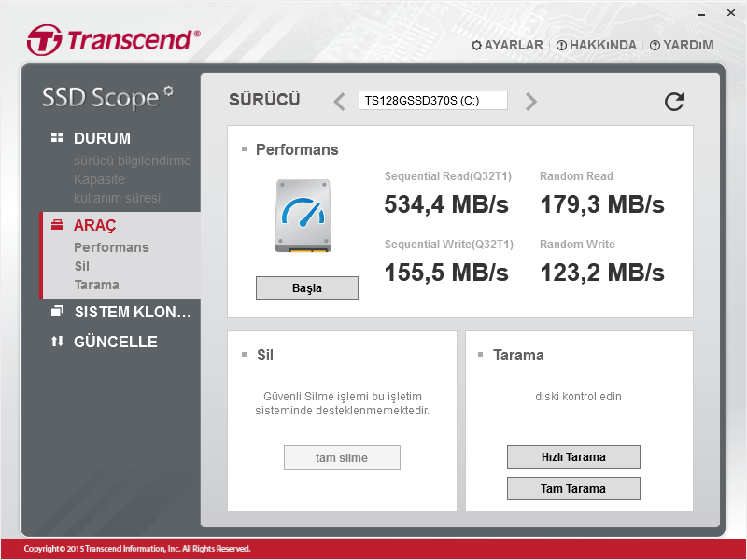Click the SISTEM KLON copy icon
Viewport: 747px width, 560px height.
tap(57, 312)
